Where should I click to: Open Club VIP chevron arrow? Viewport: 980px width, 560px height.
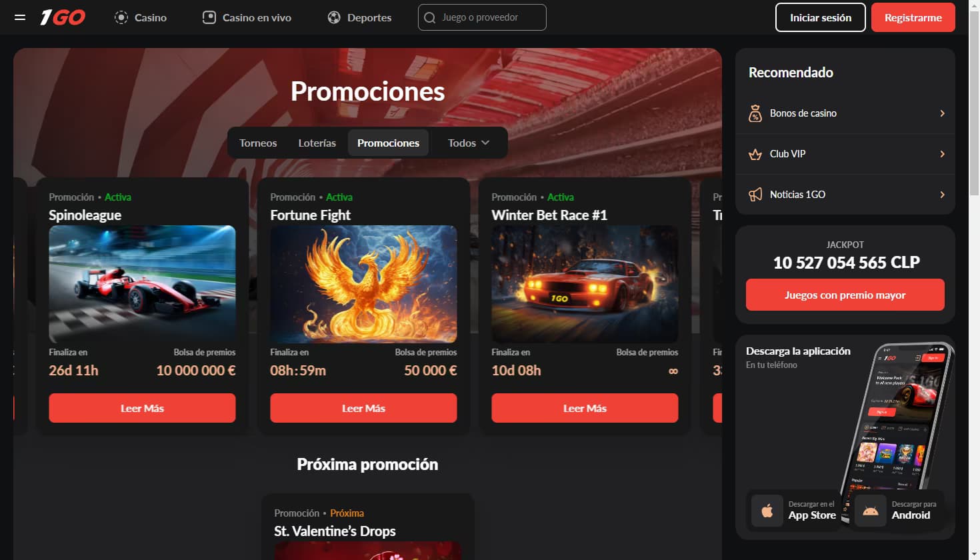click(942, 154)
